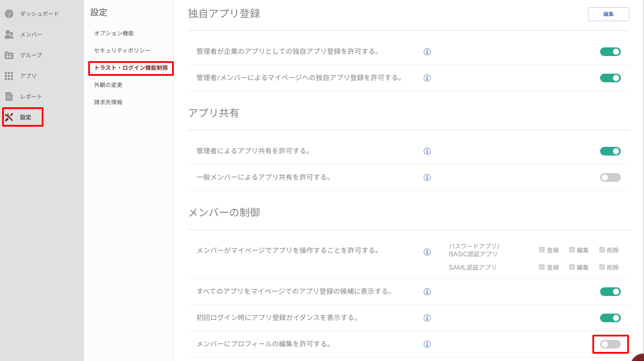Disable 管理者によるアプリ共有を許可する toggle
This screenshot has width=644, height=361.
tap(610, 151)
